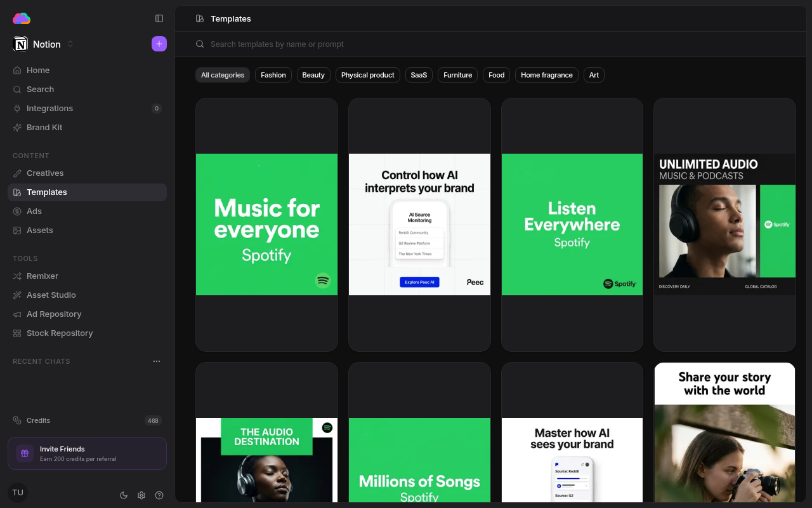812x508 pixels.
Task: Open Stock Repository tool label
Action: point(60,333)
